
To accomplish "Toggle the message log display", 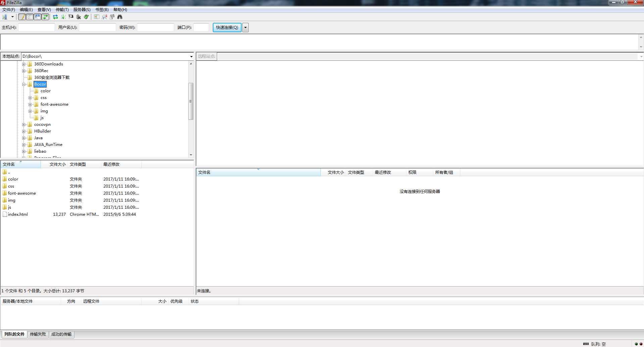I will 22,17.
